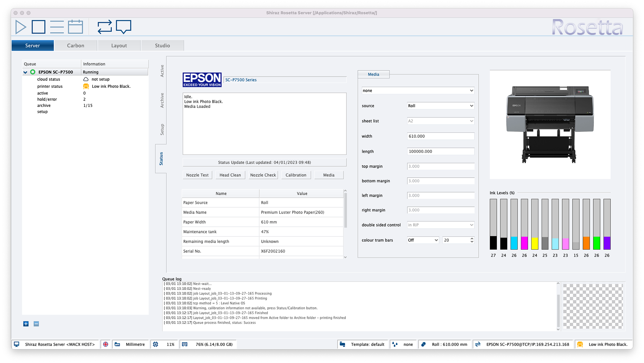The image size is (644, 363).
Task: Click the Nozzle Test button
Action: [197, 175]
